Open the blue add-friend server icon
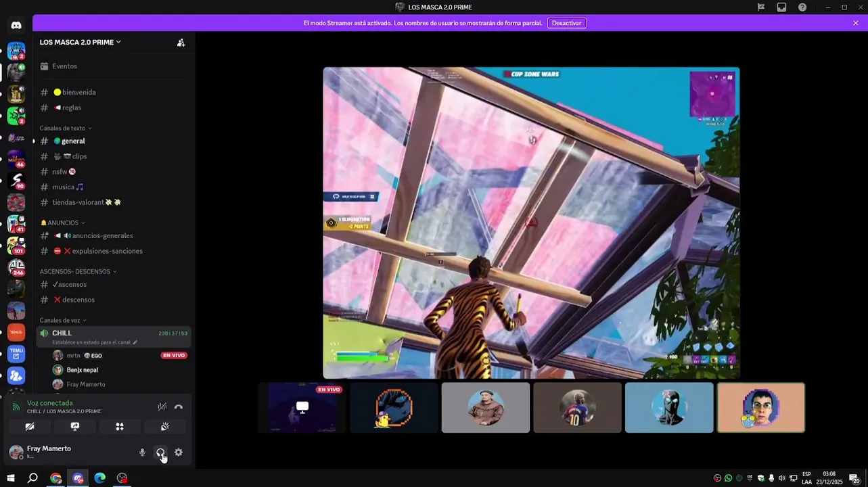Screen dimensions: 868x487 point(16,376)
